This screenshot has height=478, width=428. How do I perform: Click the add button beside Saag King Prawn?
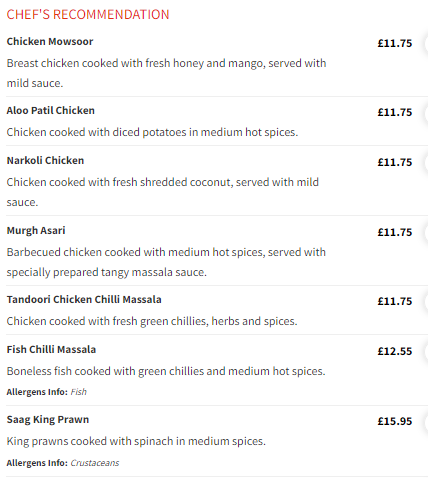pyautogui.click(x=426, y=421)
